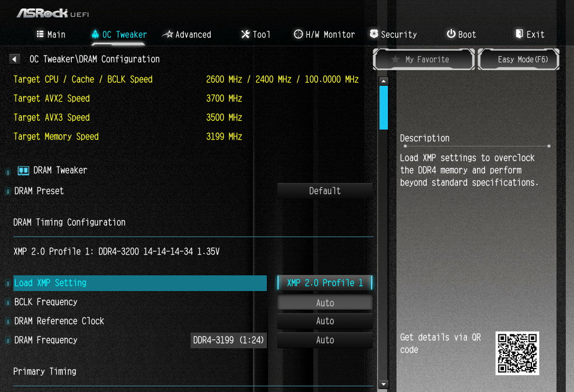Select the DRAM Reference Clock row label
574x392 pixels.
click(x=59, y=321)
